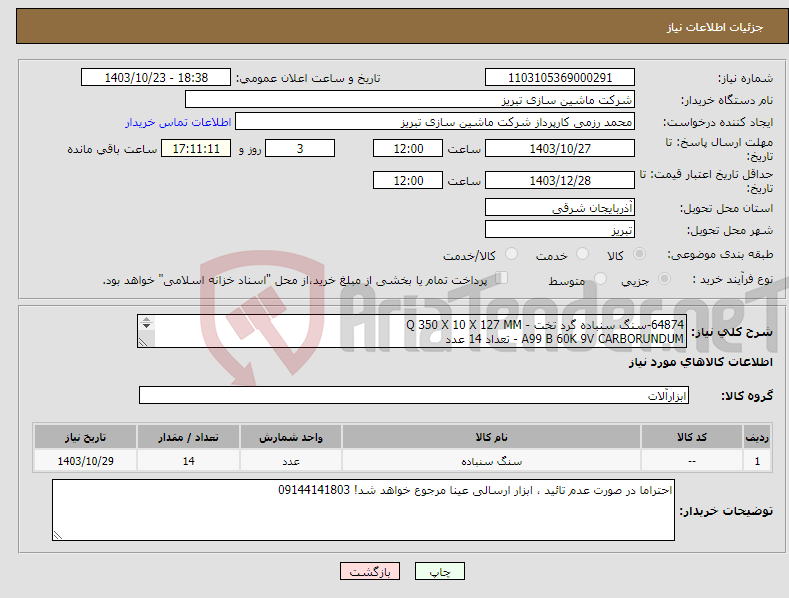
Task: Click the تاریخ نیاز column header
Action: (x=86, y=437)
